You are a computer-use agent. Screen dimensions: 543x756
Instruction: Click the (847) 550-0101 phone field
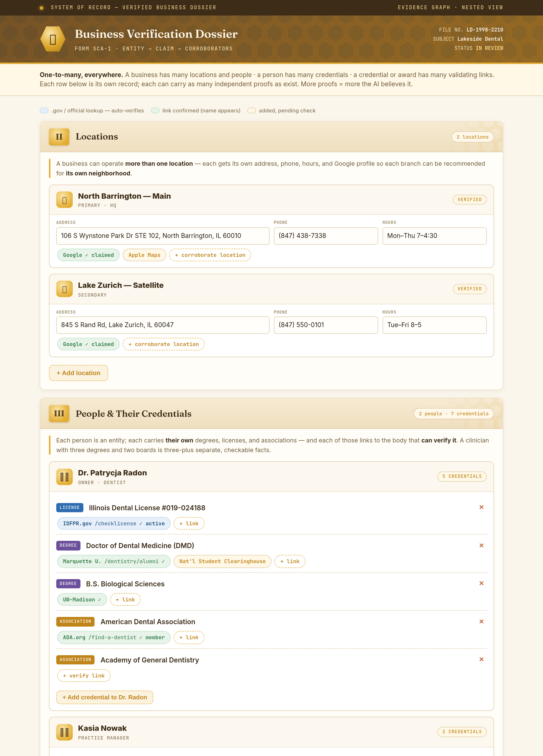point(326,325)
